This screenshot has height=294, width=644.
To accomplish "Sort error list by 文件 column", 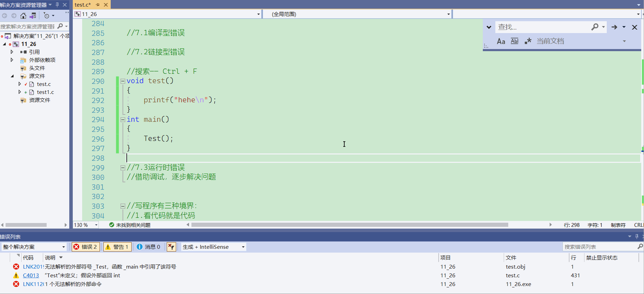I will 511,257.
